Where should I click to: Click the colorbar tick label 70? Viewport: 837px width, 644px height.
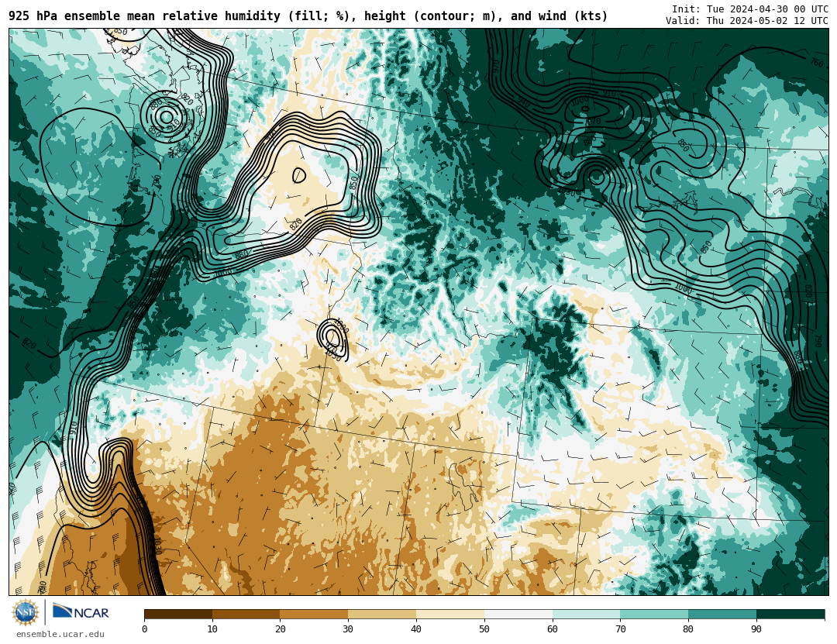click(x=620, y=629)
